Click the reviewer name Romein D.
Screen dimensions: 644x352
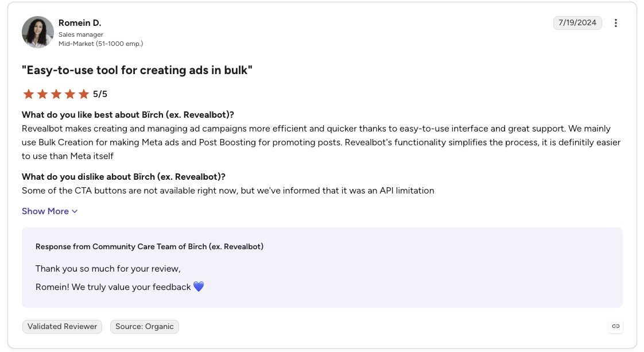tap(80, 22)
